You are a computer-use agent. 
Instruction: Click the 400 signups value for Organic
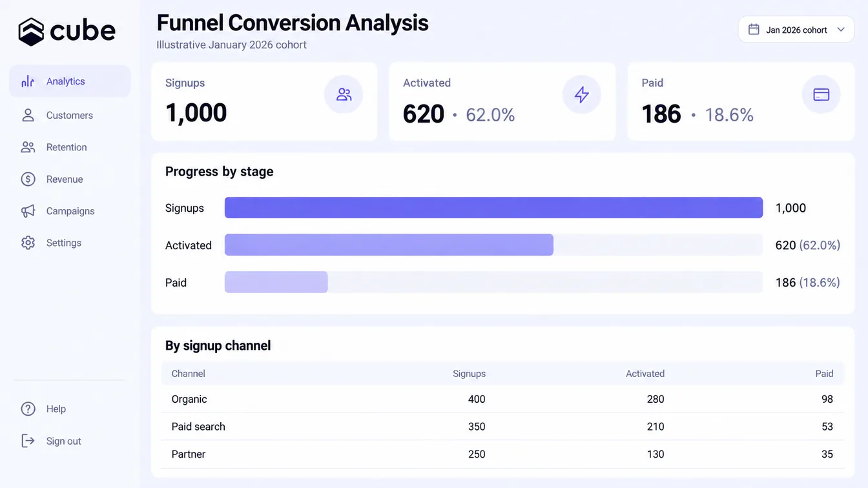point(477,399)
